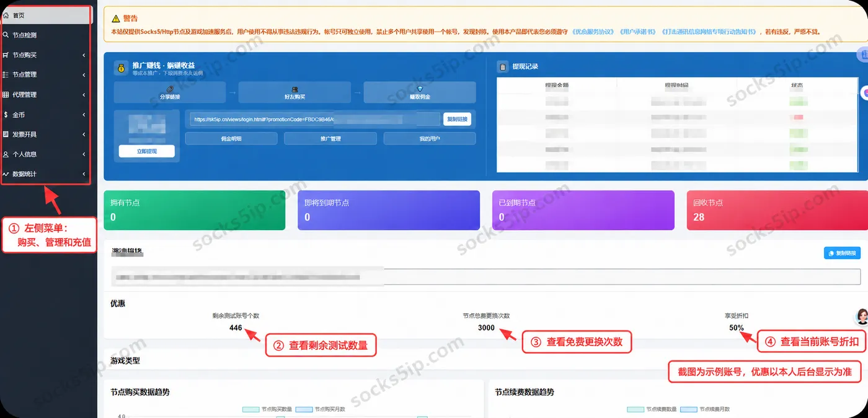The image size is (868, 418).
Task: Click the blue 复制链接 button near the link field
Action: click(842, 253)
